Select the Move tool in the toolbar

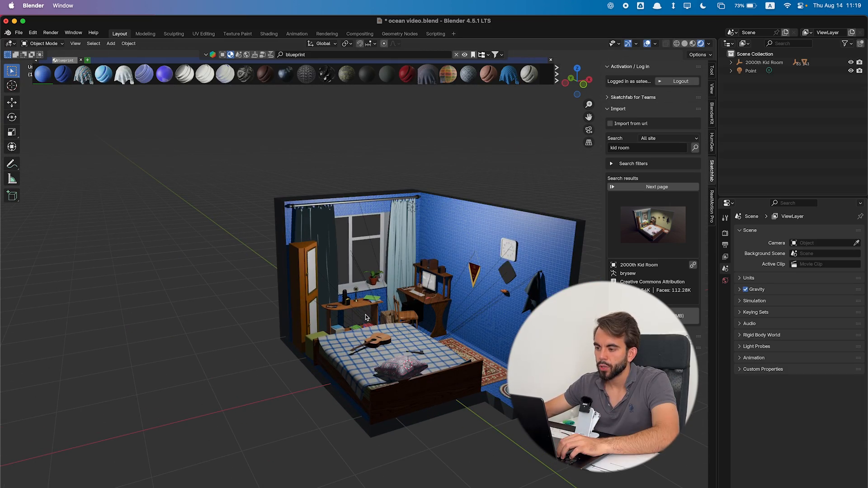pyautogui.click(x=12, y=103)
